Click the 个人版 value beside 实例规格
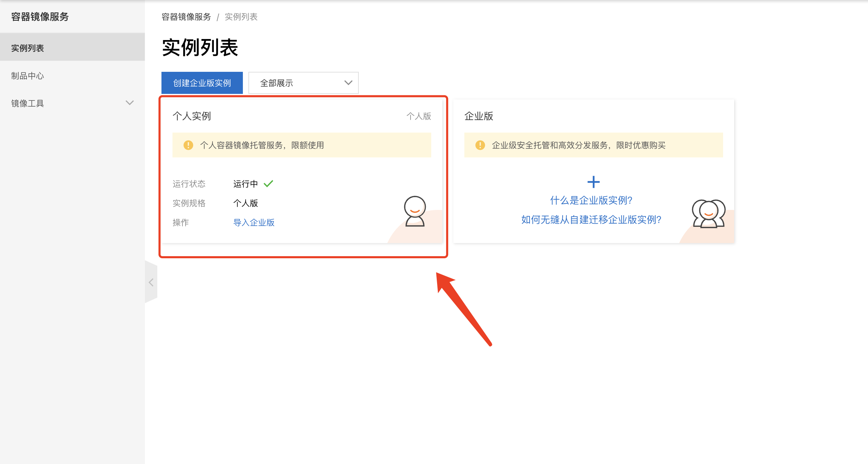 [246, 203]
